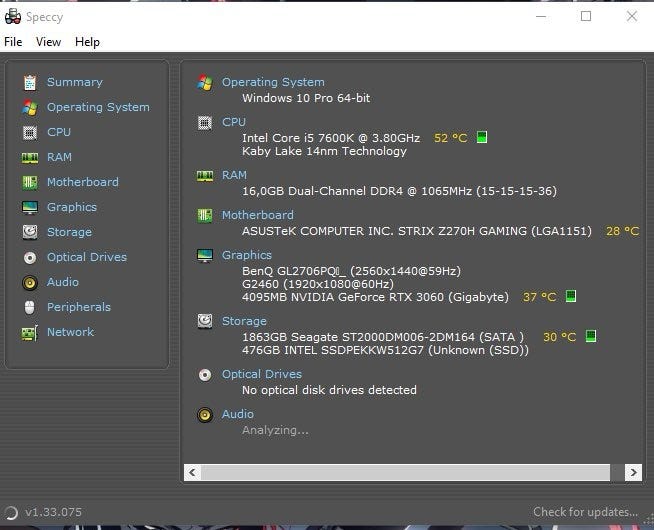Select RAM in the sidebar
Screen dimensions: 654x530
[x=59, y=157]
